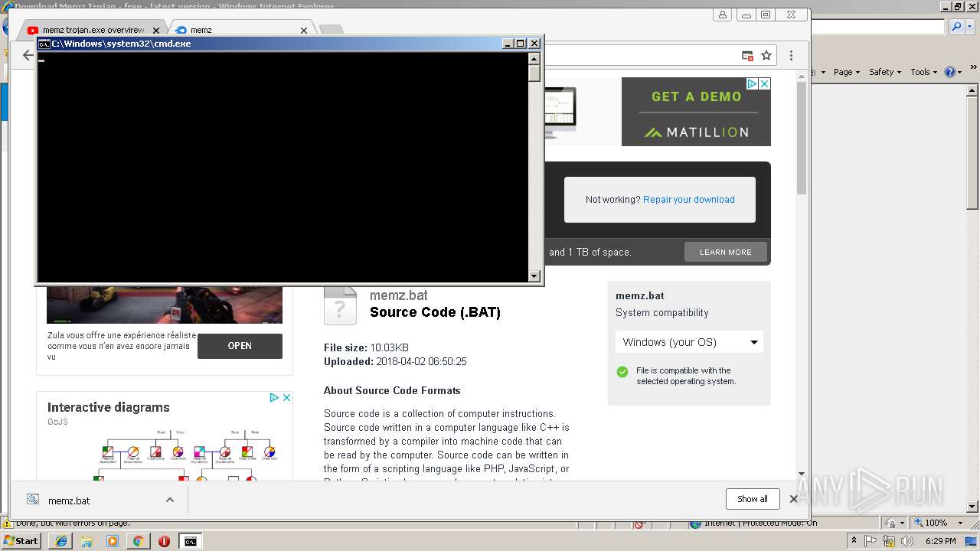
Task: Click the Chrome taskbar icon
Action: [x=138, y=541]
